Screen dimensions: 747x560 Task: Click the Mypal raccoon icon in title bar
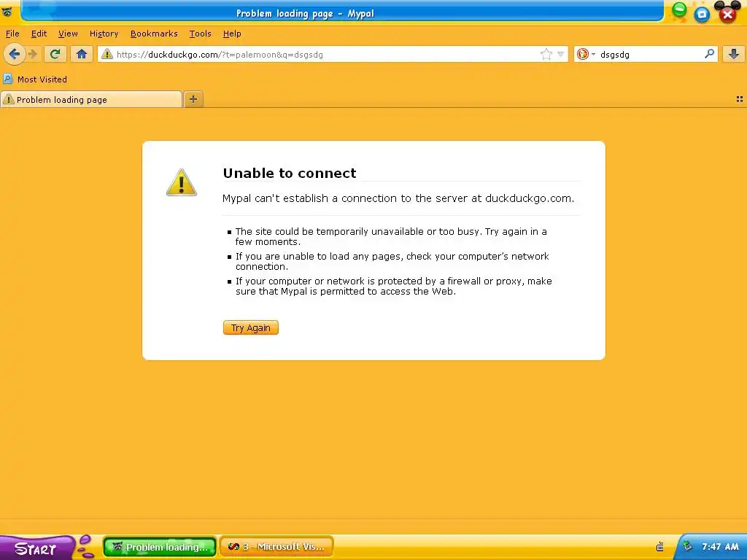[x=7, y=12]
